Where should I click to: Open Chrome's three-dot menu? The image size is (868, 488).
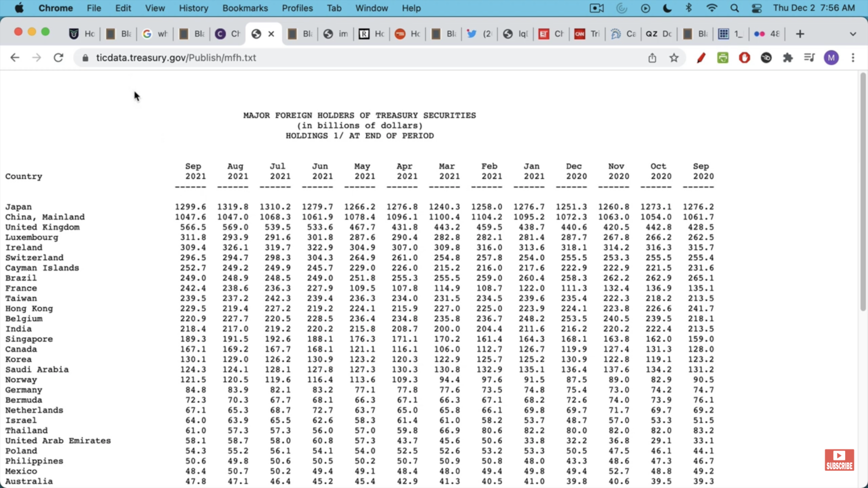(x=853, y=57)
